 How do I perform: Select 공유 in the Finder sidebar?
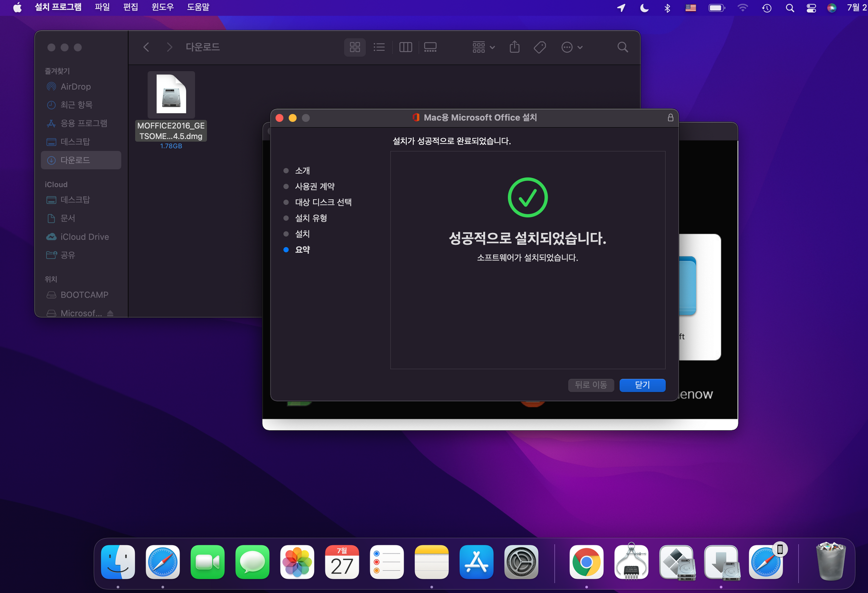pos(81,255)
